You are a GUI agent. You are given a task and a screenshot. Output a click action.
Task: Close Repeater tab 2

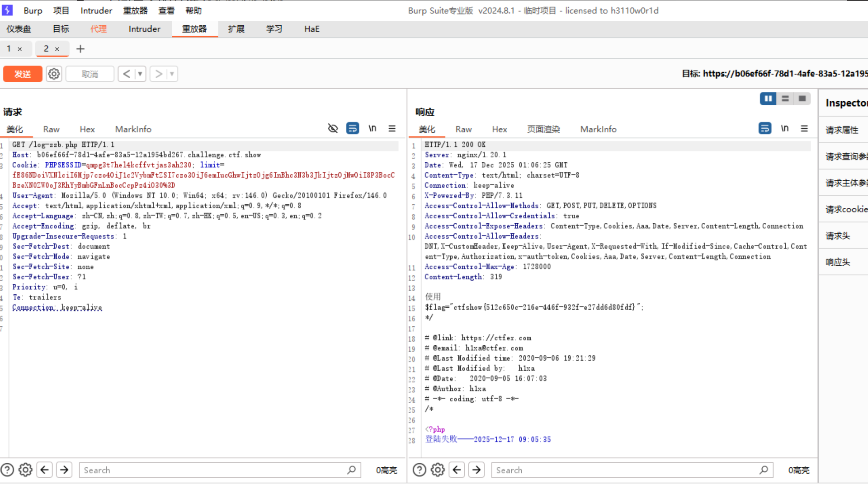[x=57, y=49]
